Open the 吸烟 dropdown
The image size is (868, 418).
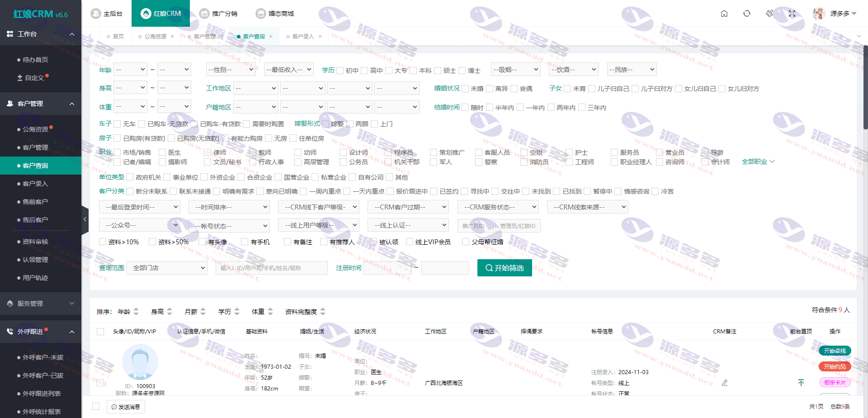coord(516,70)
